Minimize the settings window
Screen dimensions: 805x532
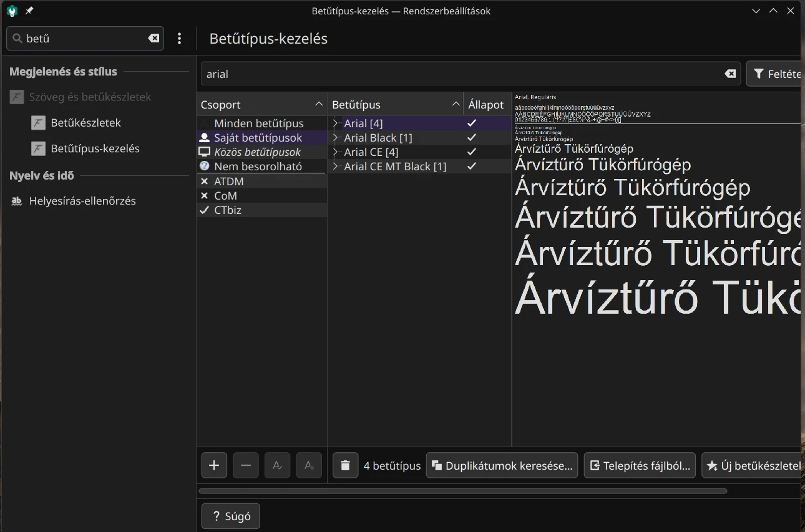tap(756, 11)
